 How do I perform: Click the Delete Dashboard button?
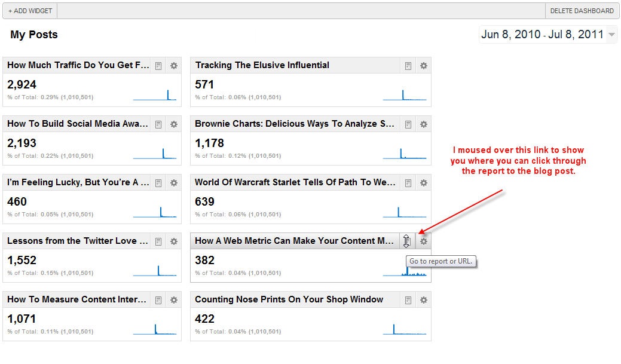click(x=582, y=11)
